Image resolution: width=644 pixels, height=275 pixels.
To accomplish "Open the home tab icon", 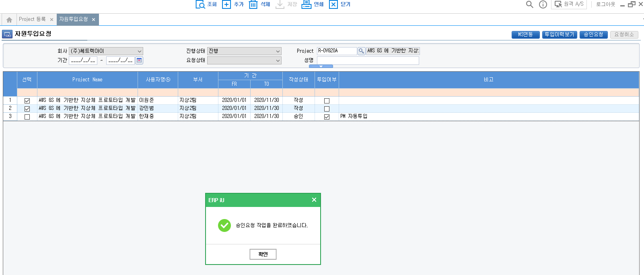I will click(9, 20).
